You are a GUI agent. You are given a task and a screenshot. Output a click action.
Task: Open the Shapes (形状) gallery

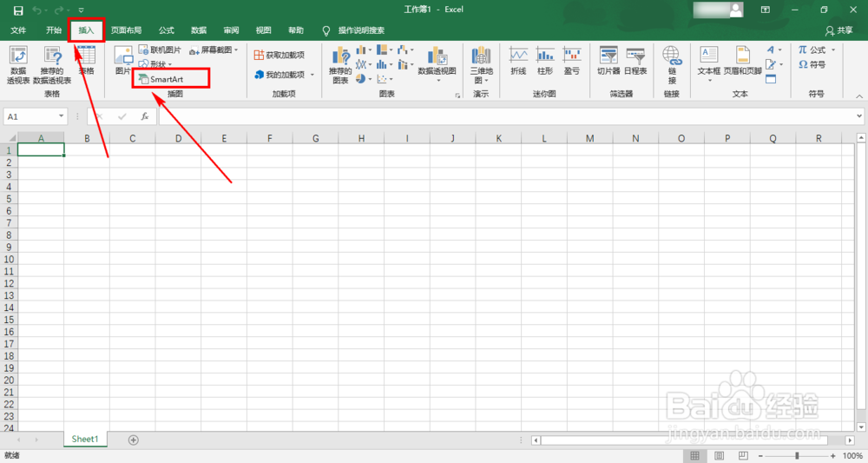coord(155,64)
